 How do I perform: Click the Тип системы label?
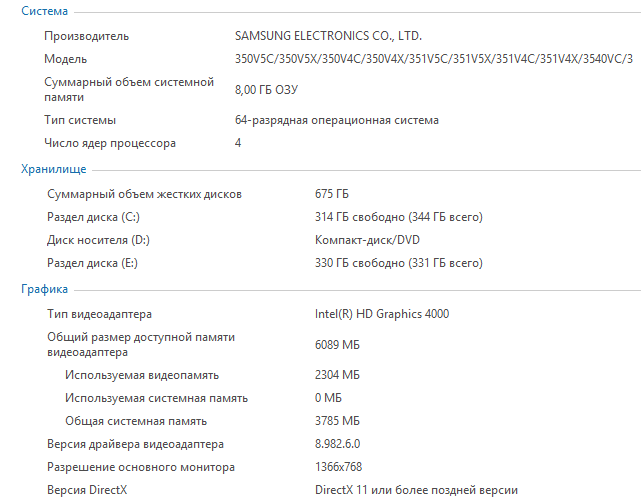coord(79,120)
